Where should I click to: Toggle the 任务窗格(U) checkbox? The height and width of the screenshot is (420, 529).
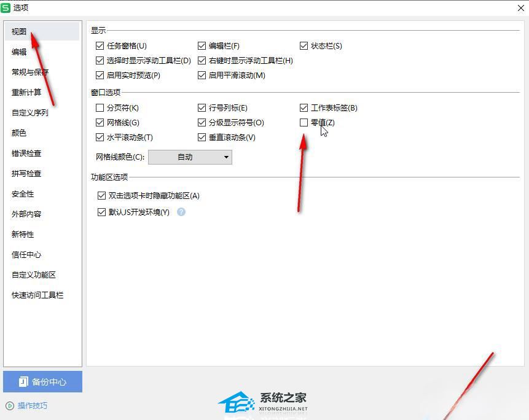(x=100, y=46)
